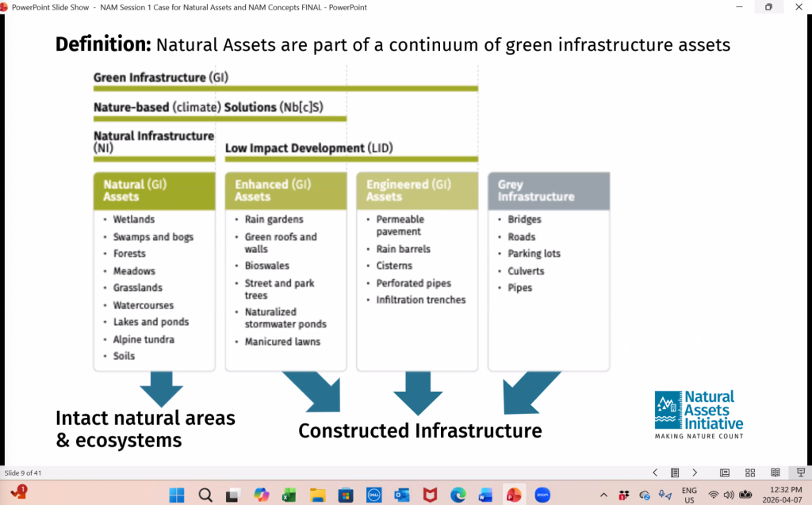Open the See All Slides menu
The image size is (812, 505).
click(x=675, y=472)
